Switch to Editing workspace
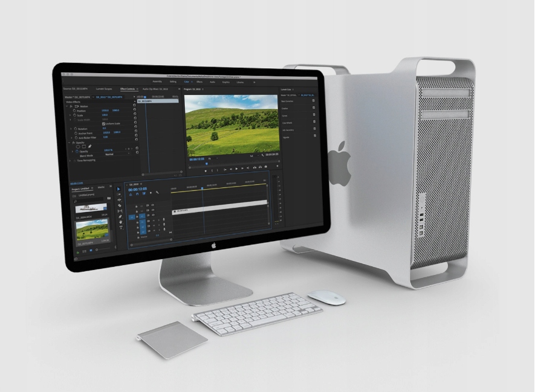Image resolution: width=535 pixels, height=392 pixels. pyautogui.click(x=173, y=82)
